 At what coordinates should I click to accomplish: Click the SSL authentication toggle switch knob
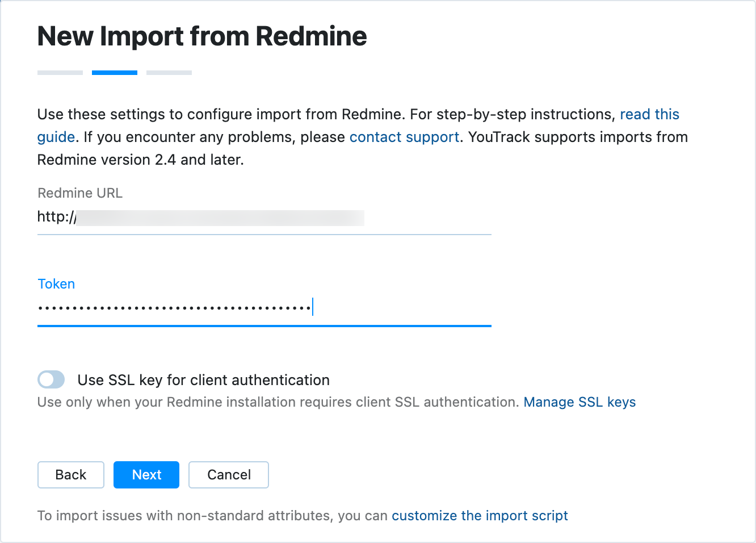46,379
